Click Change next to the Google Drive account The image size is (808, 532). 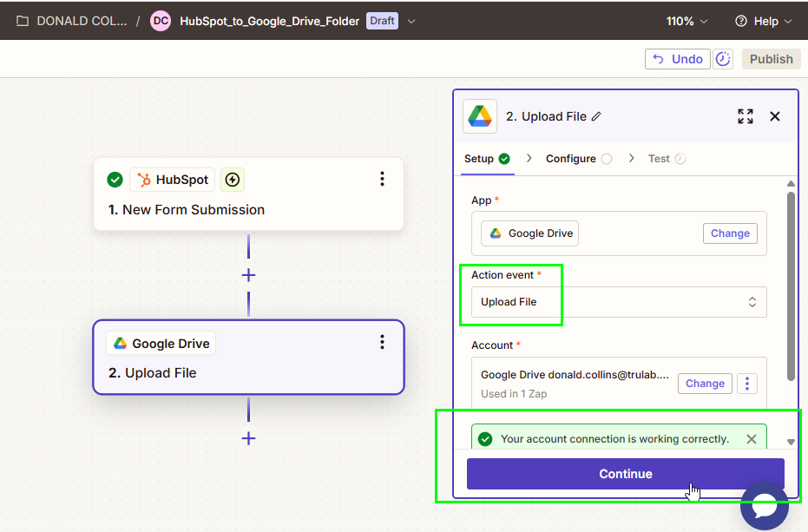click(x=705, y=384)
